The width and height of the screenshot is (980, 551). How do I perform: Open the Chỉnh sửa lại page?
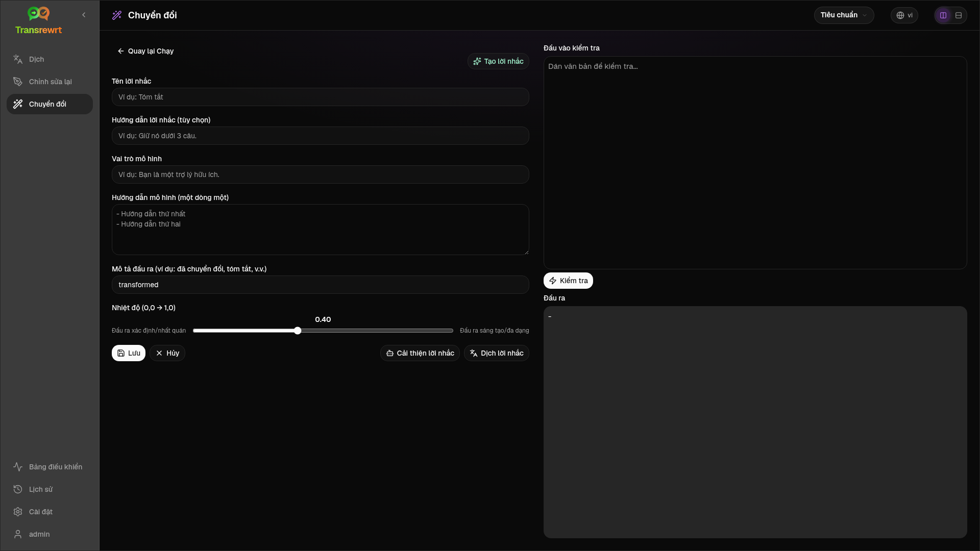tap(50, 82)
